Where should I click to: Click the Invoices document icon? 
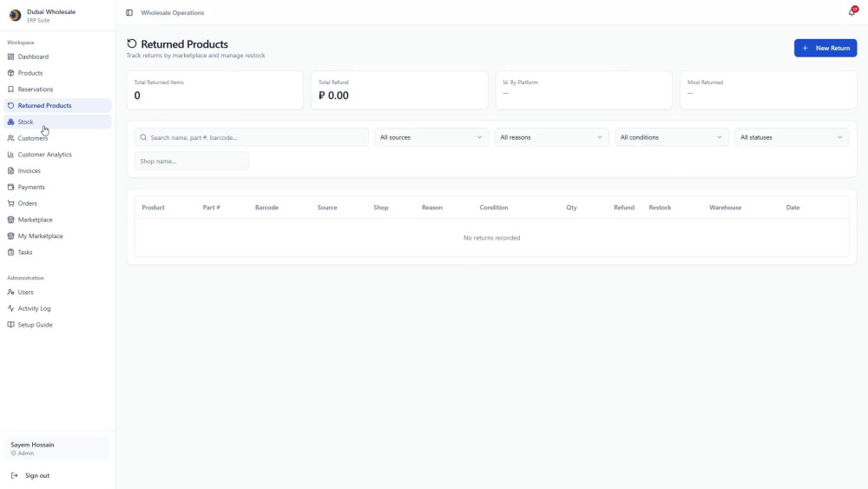click(10, 170)
